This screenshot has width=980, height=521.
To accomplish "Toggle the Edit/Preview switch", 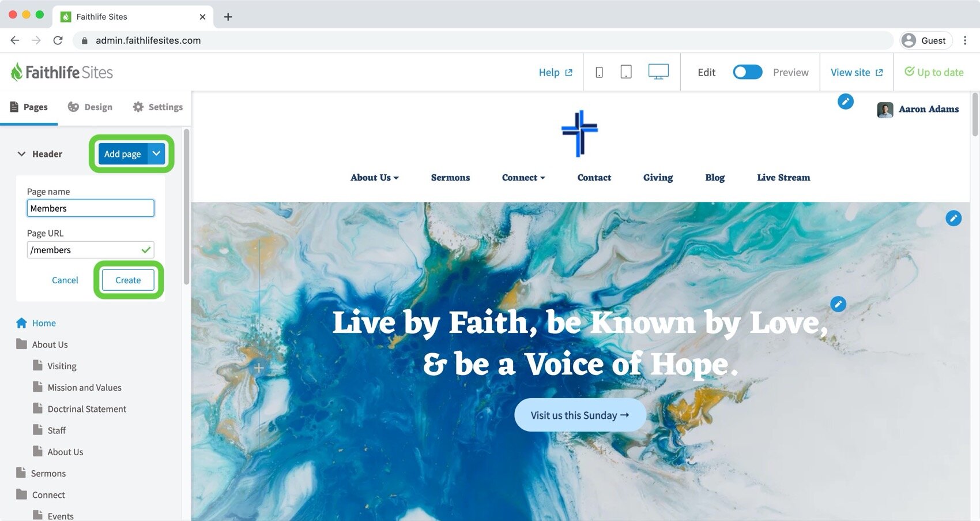I will pyautogui.click(x=748, y=72).
